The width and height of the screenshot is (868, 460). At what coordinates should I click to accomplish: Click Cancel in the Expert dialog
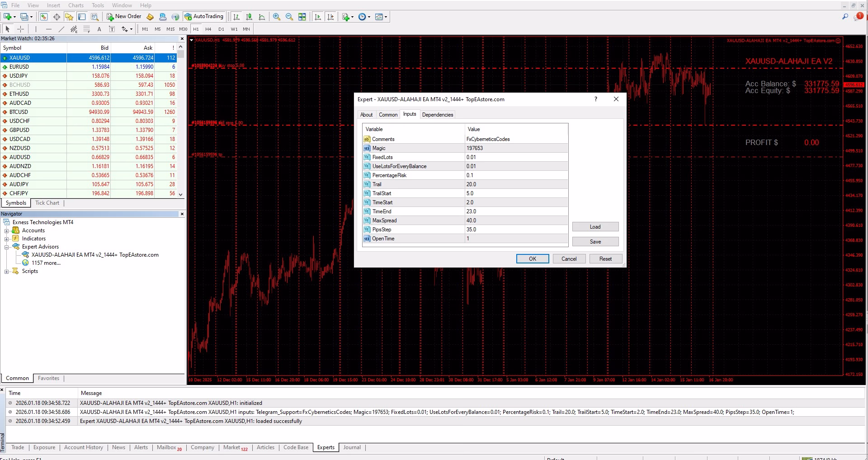[x=569, y=259]
